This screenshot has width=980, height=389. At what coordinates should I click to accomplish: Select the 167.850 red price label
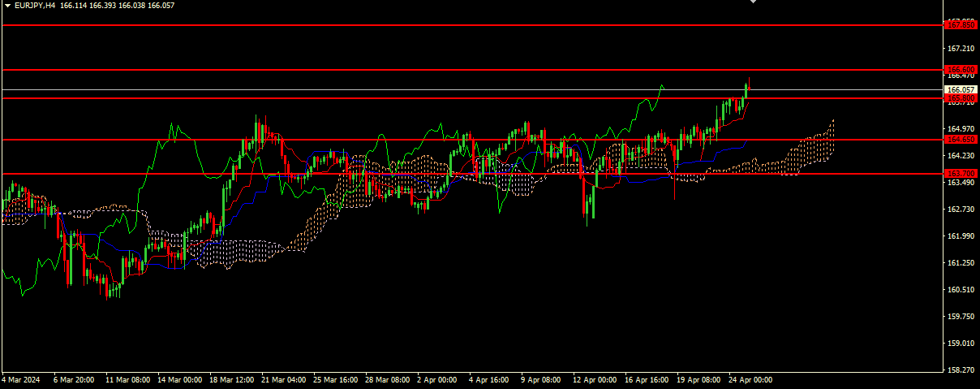point(961,25)
